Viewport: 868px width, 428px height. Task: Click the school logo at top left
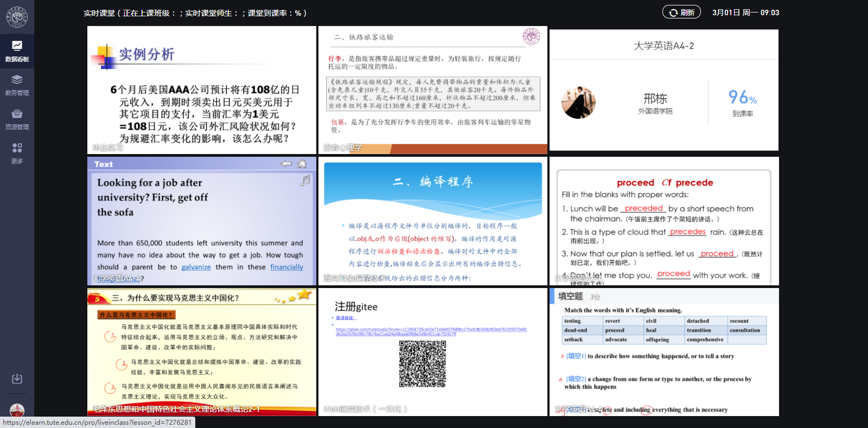(x=17, y=17)
